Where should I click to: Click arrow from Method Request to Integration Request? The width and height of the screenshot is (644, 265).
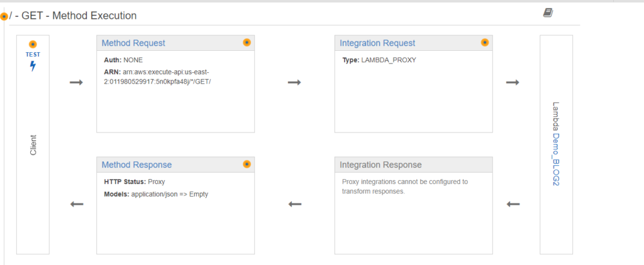[294, 82]
